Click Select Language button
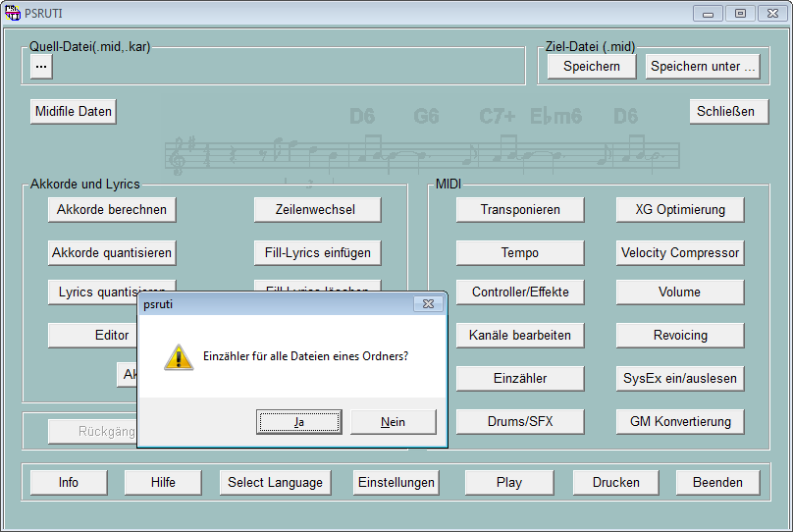Viewport: 793px width, 532px height. [x=275, y=483]
